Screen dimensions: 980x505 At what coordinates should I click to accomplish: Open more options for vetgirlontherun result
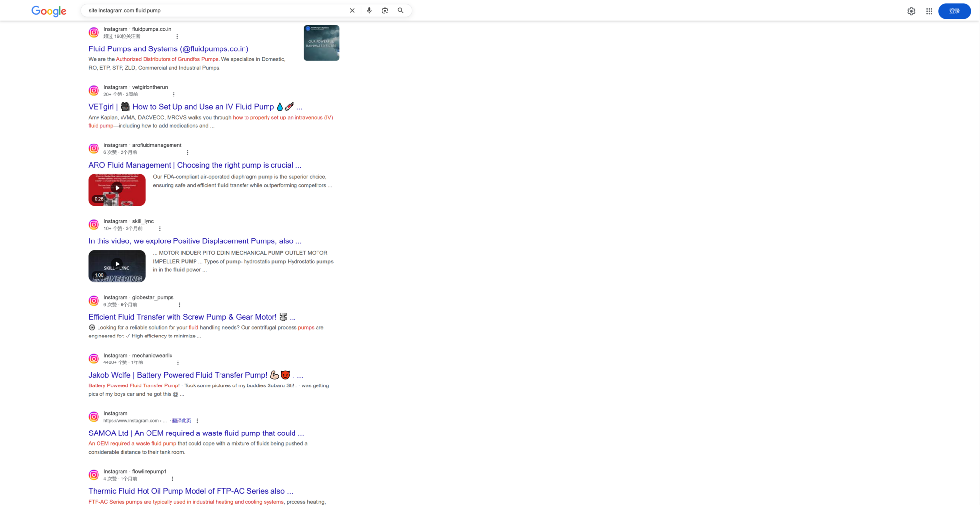pos(173,95)
